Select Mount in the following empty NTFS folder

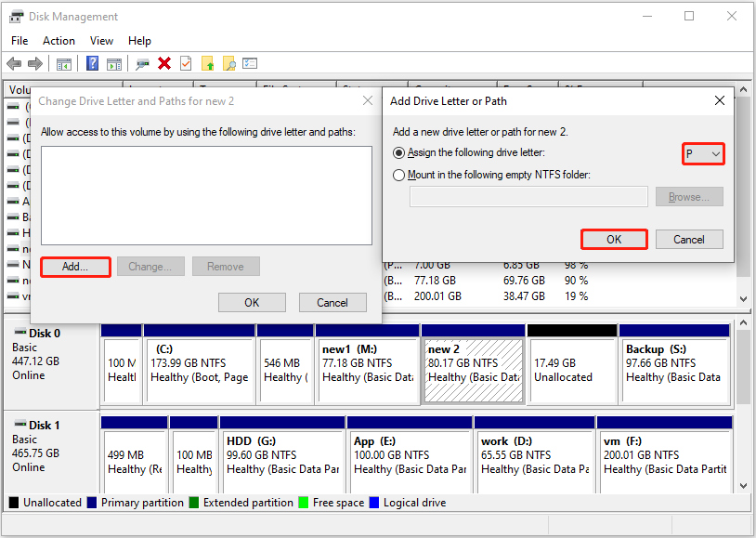click(399, 174)
